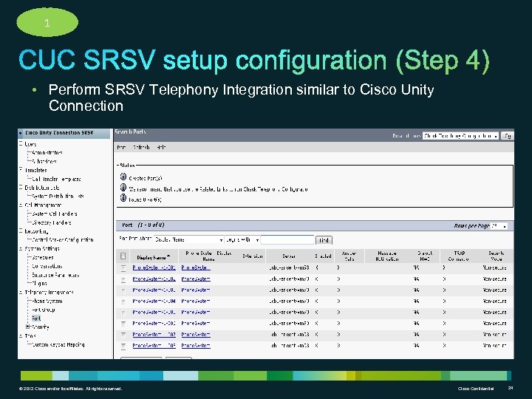Collapse the System Settings tree node

click(x=21, y=248)
